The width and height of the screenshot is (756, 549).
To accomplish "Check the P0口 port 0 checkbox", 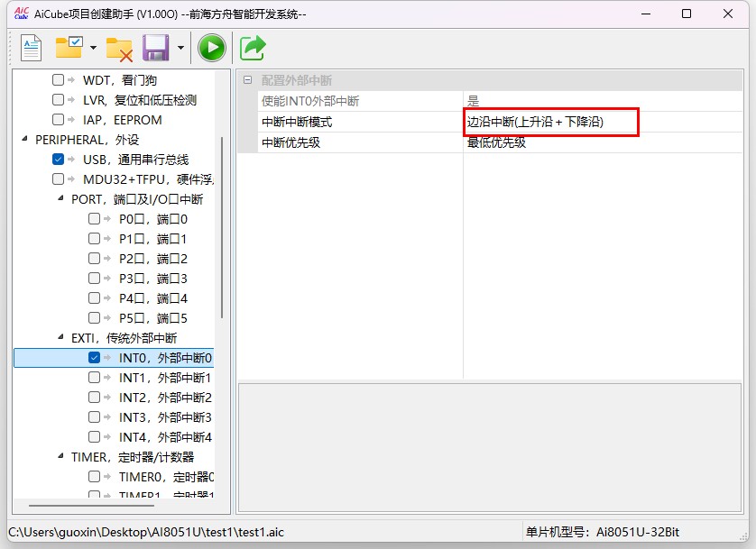I will click(94, 219).
